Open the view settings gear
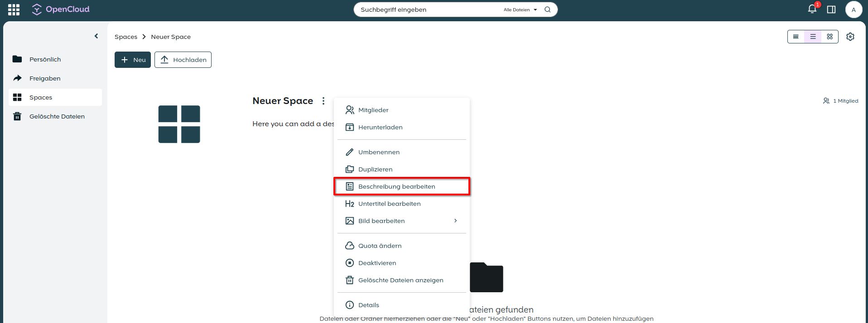868x323 pixels. click(x=850, y=37)
